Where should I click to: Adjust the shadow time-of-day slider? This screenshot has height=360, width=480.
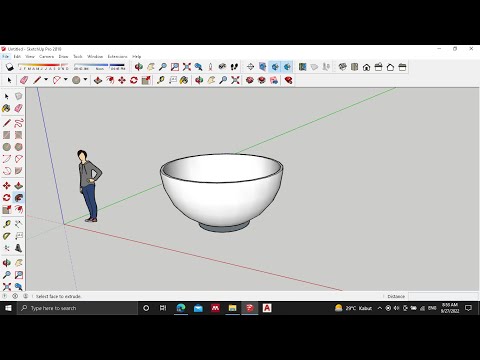point(99,67)
